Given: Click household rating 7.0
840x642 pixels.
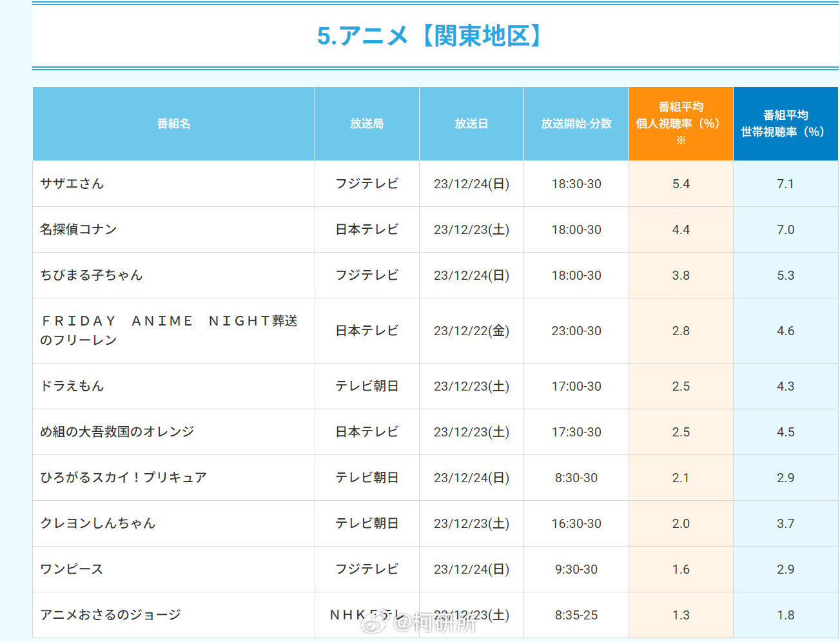Looking at the screenshot, I should pyautogui.click(x=785, y=229).
